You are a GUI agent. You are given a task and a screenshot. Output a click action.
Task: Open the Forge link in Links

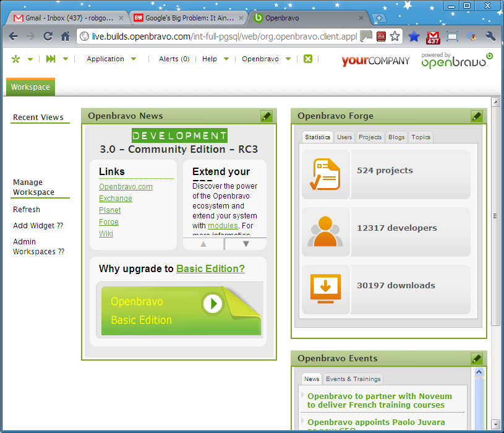point(109,222)
